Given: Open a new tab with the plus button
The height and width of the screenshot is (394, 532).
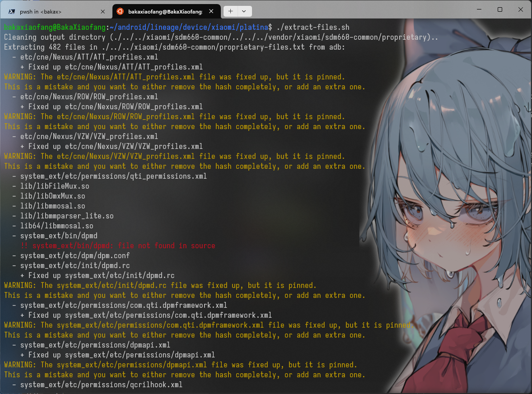Looking at the screenshot, I should click(231, 11).
